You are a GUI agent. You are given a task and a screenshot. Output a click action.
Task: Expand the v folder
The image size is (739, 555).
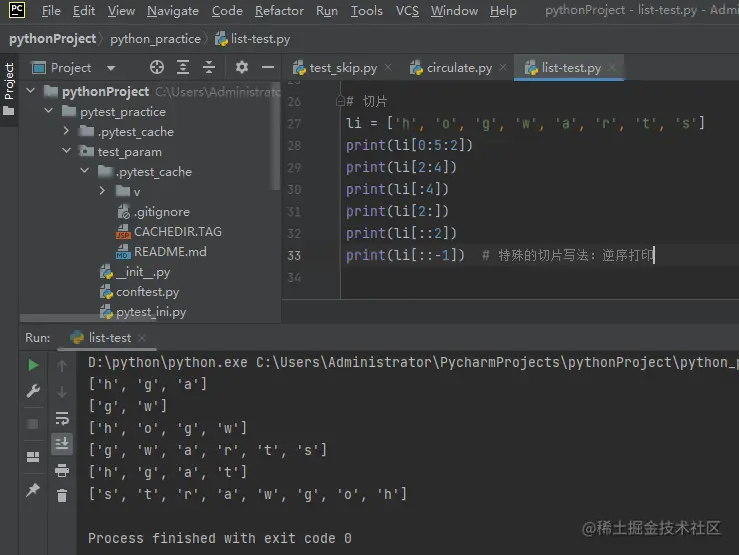click(102, 191)
